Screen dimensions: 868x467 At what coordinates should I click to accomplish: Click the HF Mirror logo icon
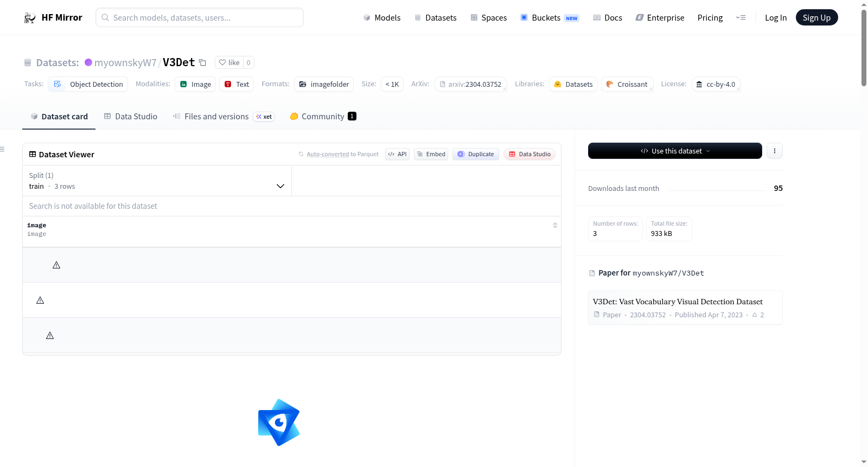point(30,18)
